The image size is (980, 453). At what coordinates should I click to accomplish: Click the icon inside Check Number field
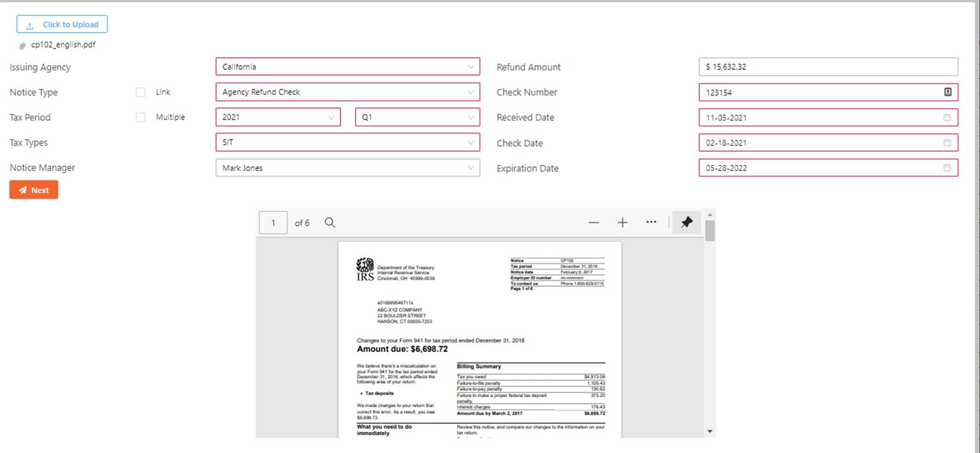pos(947,92)
